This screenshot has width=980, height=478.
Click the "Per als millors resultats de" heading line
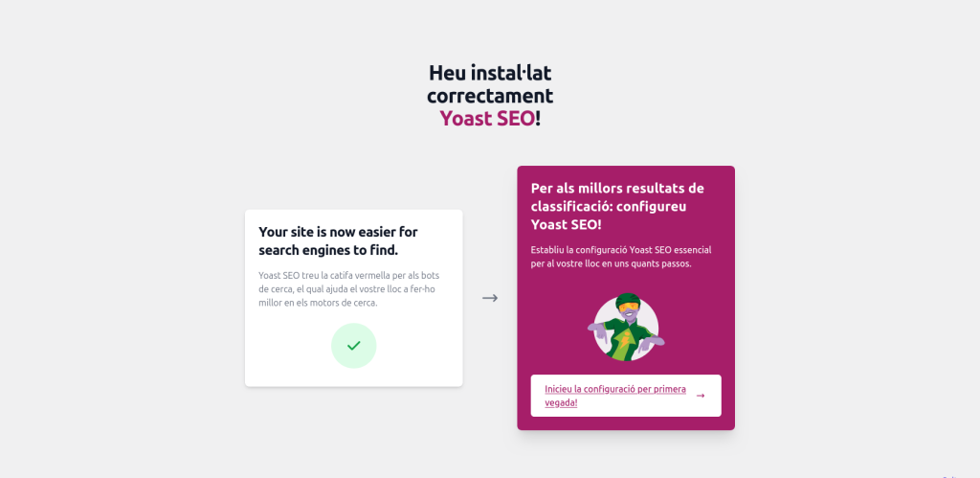[617, 188]
